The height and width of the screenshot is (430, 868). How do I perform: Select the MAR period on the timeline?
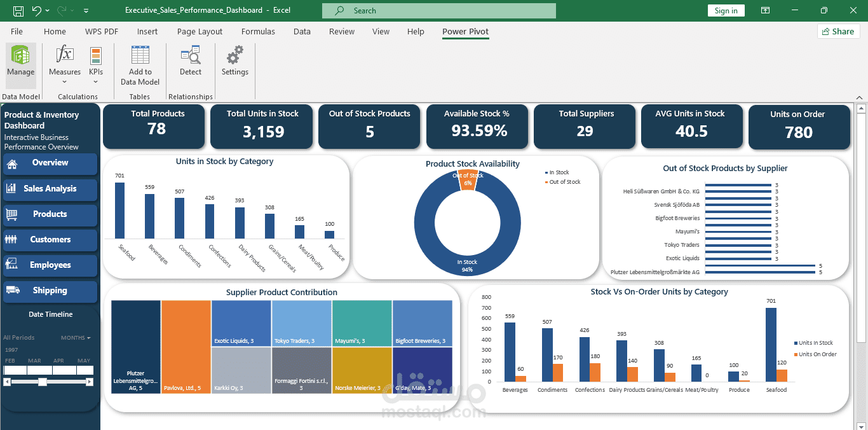pos(39,370)
